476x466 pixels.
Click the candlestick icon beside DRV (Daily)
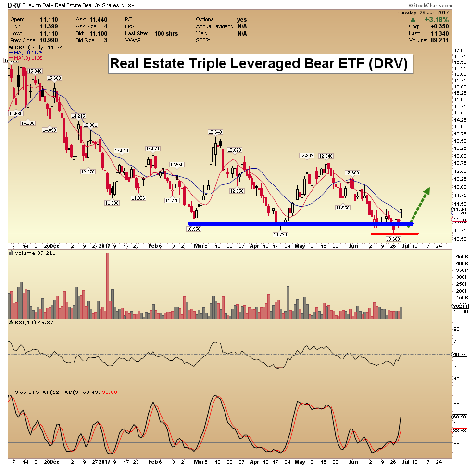coord(12,48)
